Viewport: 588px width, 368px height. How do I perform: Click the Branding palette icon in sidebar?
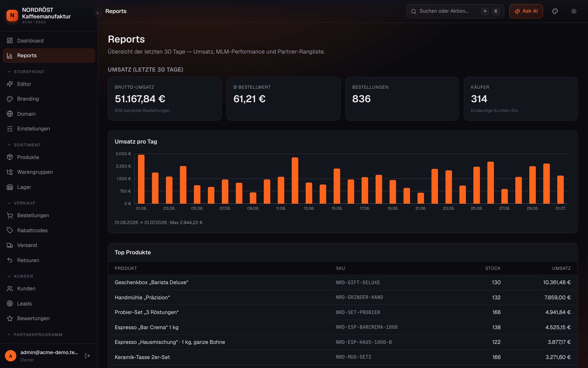tap(10, 99)
